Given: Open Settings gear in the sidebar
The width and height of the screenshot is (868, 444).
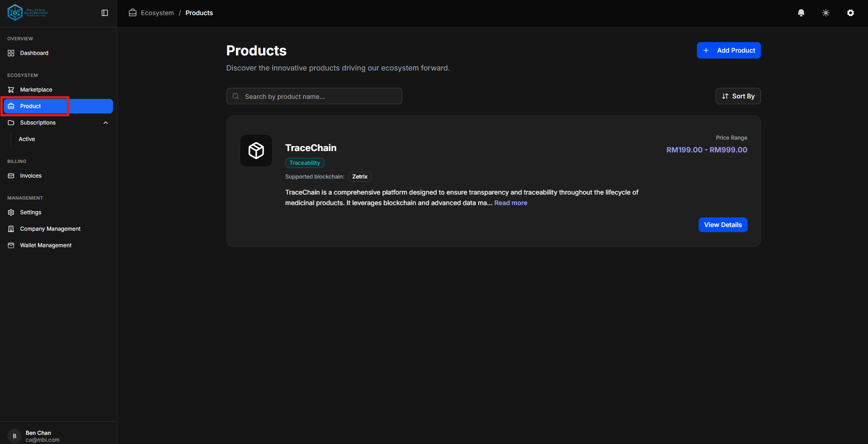Looking at the screenshot, I should 30,212.
